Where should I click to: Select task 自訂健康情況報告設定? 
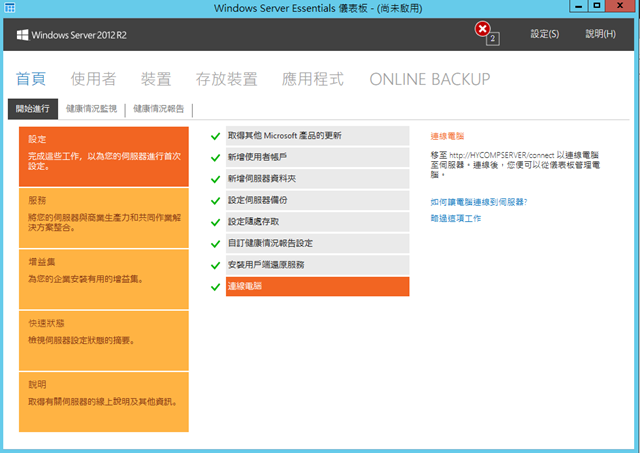pos(318,244)
